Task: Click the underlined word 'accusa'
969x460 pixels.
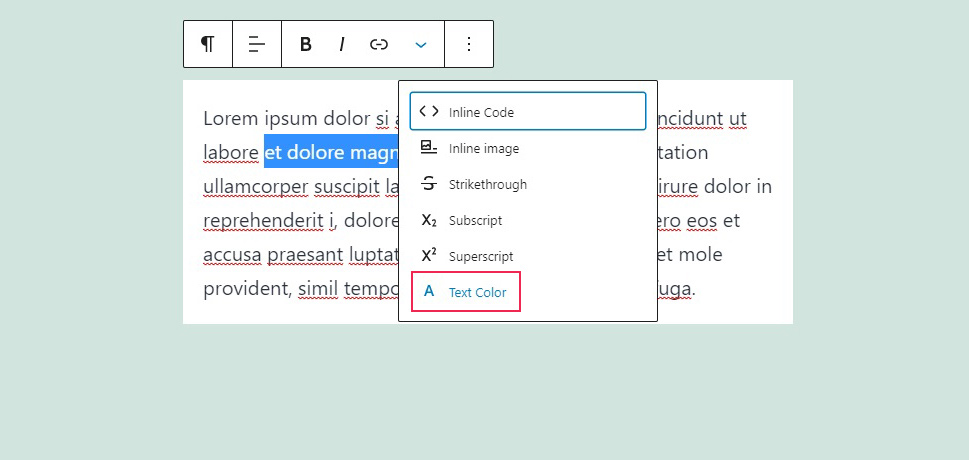Action: [x=232, y=255]
